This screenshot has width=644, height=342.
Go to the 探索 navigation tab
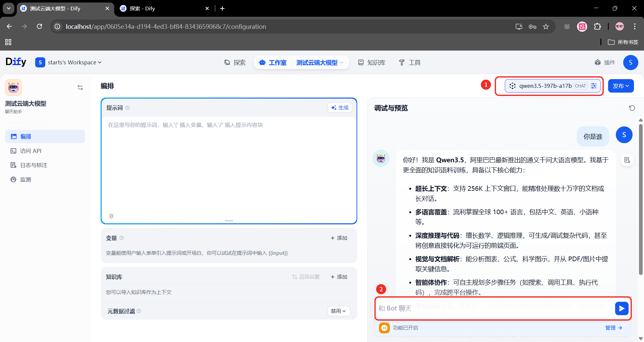[235, 62]
